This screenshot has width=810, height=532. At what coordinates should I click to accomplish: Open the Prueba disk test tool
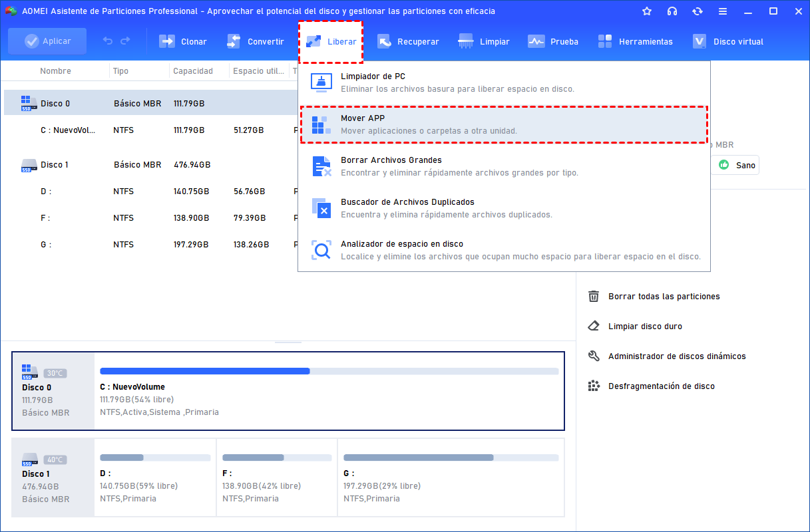552,41
